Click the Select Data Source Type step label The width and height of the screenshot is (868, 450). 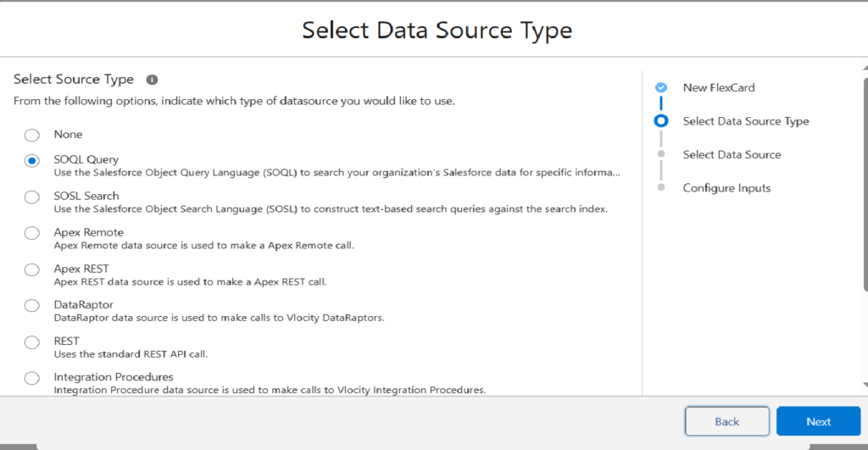746,121
